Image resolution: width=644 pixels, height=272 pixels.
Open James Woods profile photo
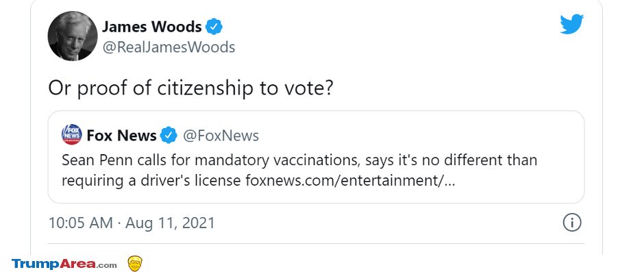click(x=73, y=36)
